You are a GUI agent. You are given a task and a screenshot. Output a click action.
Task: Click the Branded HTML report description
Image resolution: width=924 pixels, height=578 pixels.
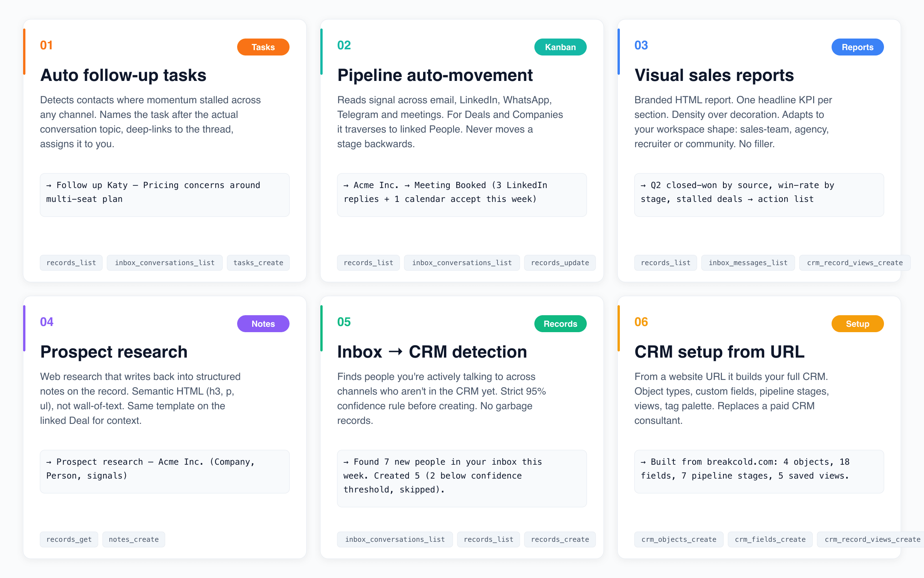coord(733,122)
